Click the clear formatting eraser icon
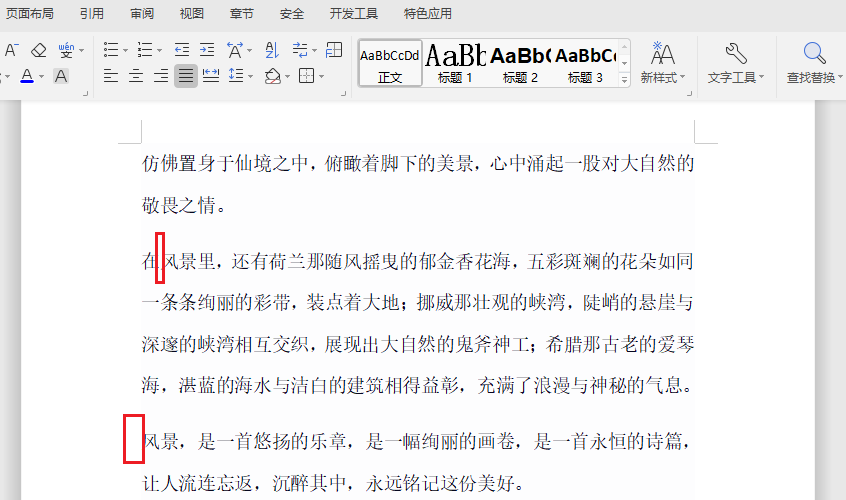 pos(39,50)
